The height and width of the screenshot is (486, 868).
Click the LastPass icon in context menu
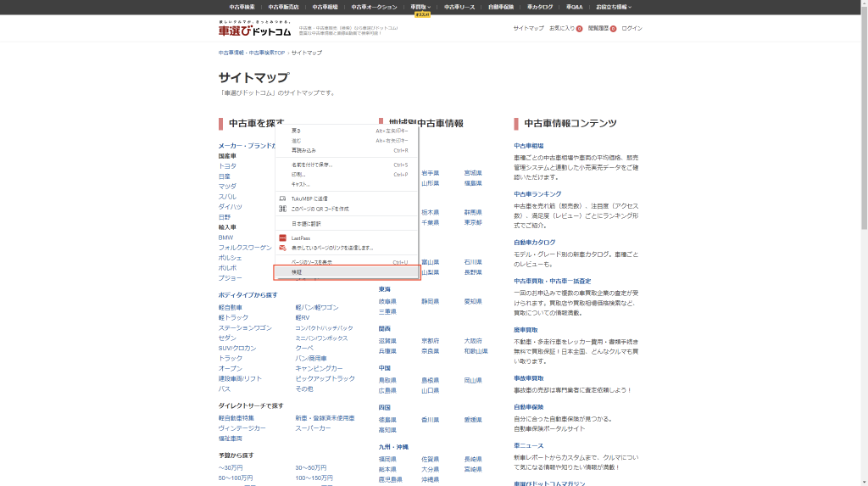click(282, 238)
